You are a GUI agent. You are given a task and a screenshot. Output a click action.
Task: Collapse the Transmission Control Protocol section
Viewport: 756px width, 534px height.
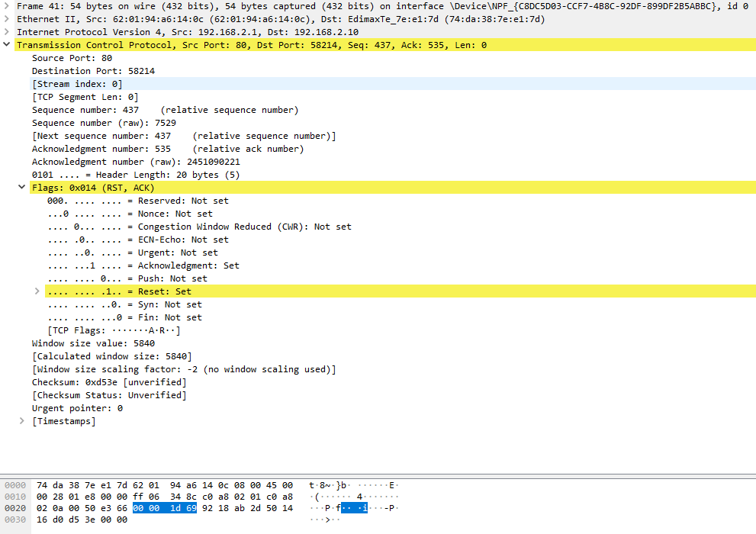pos(6,44)
